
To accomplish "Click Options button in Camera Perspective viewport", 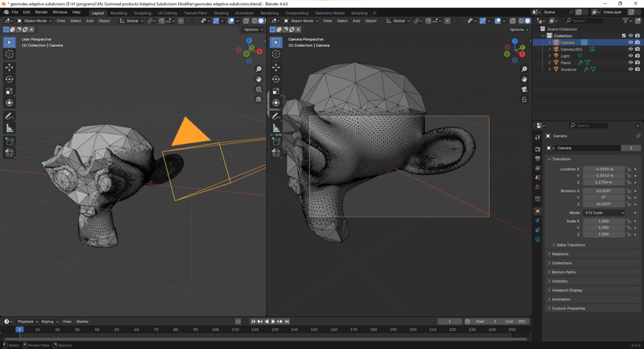I will (x=518, y=30).
